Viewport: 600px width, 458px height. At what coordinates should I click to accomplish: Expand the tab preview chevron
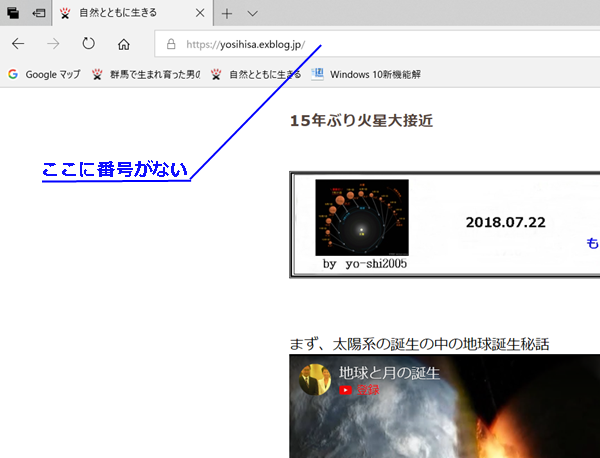tap(252, 14)
